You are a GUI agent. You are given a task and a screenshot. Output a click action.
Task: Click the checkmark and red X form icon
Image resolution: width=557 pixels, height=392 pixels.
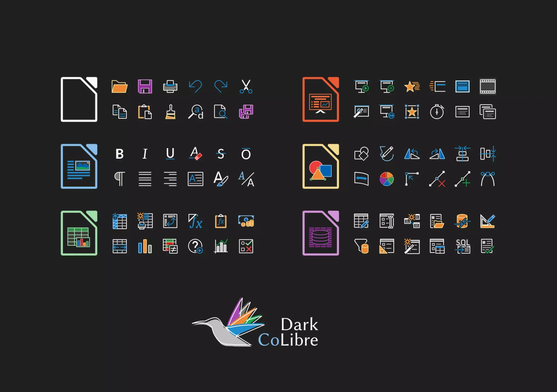[x=246, y=246]
